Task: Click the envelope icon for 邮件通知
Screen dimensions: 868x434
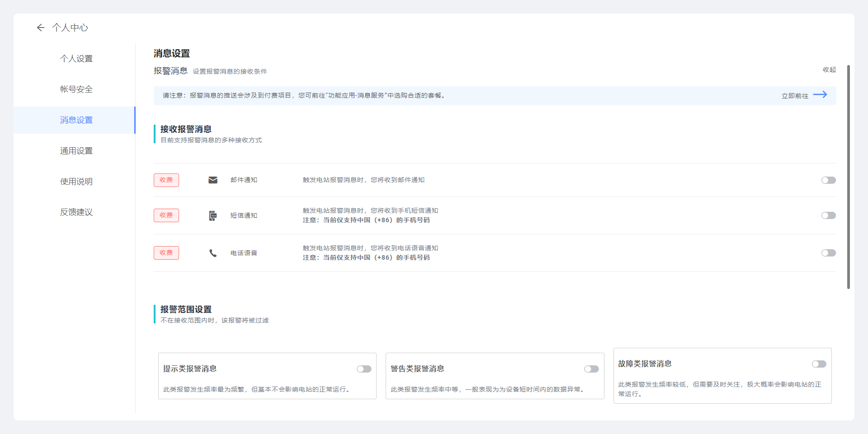Action: [213, 180]
